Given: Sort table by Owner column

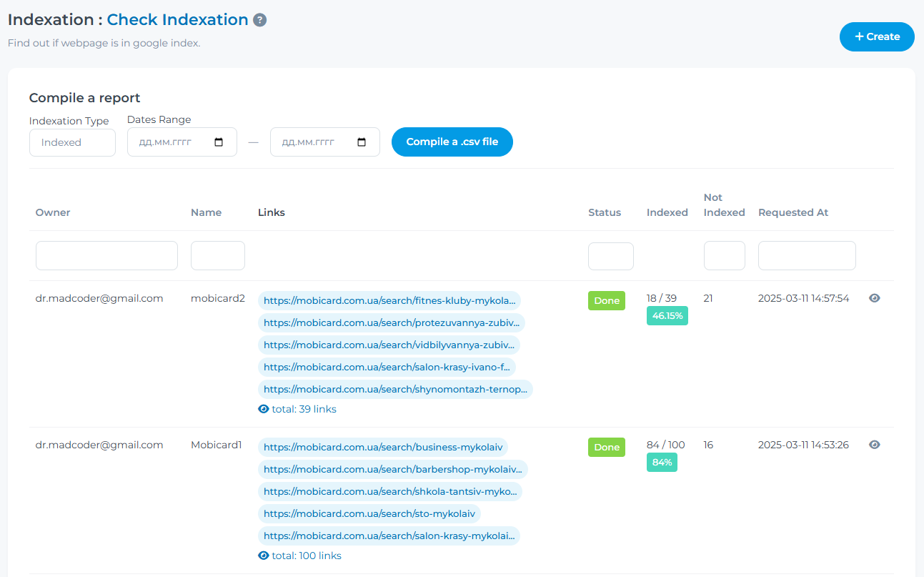Looking at the screenshot, I should pos(53,212).
